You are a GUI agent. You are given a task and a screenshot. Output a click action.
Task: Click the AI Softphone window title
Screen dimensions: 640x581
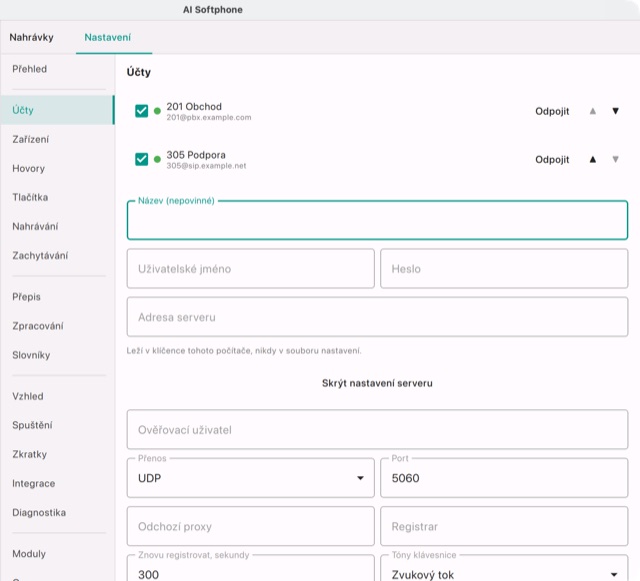(x=213, y=10)
